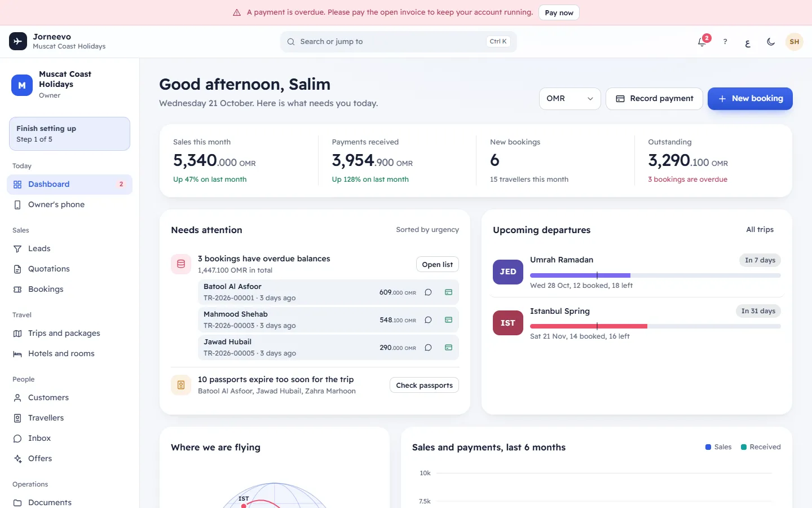
Task: Click payment card icon for Mahmood Shehab
Action: coord(448,320)
